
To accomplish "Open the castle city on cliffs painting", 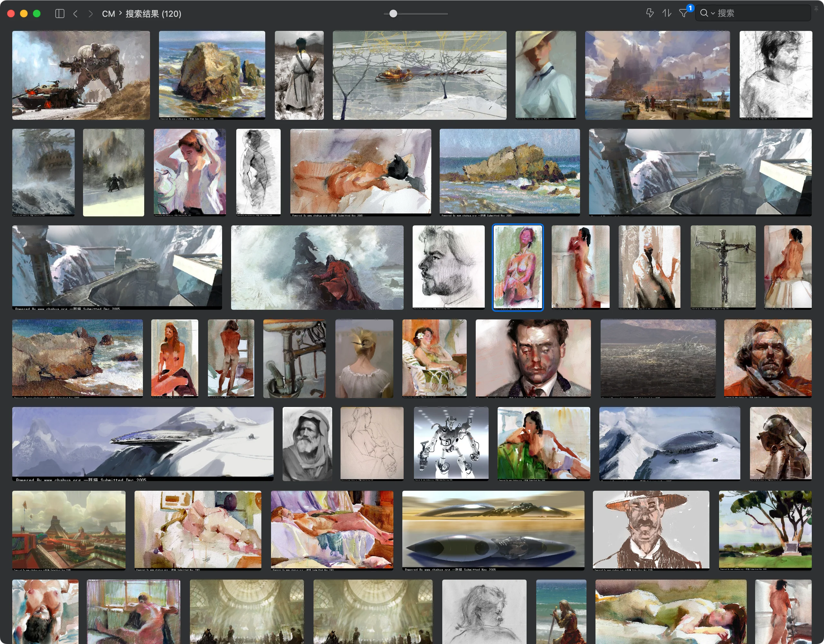I will [657, 75].
